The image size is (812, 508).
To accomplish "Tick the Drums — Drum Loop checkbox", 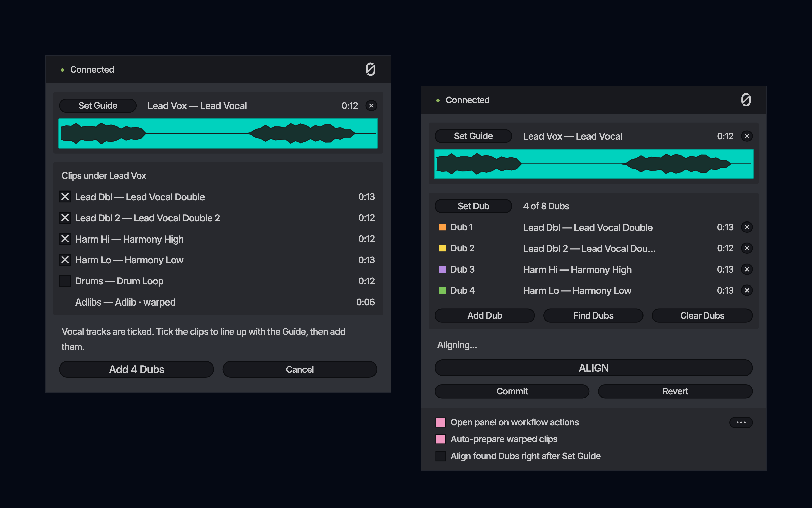I will pyautogui.click(x=65, y=281).
